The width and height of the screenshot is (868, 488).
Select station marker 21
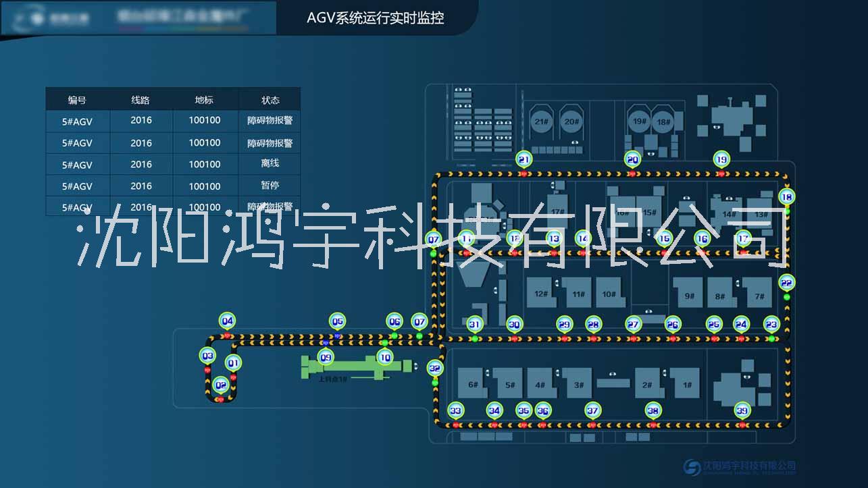(524, 159)
